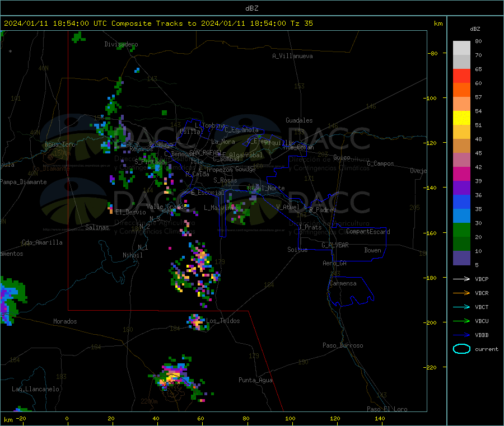Select the light blue 30-35 dBZ swatch
The width and height of the screenshot is (504, 426).
[461, 216]
